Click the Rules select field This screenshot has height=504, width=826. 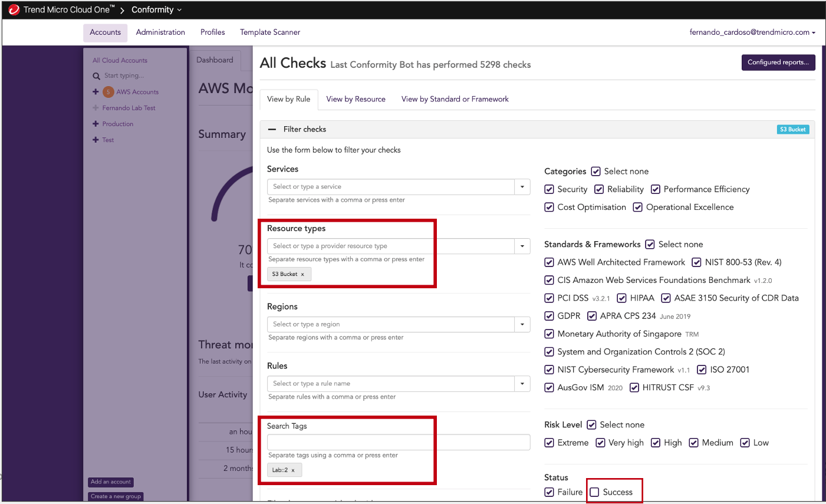point(391,384)
